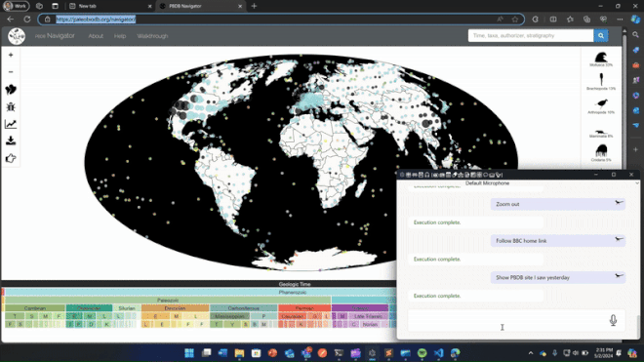
Task: Select the Paleozoic era bar
Action: point(168,301)
